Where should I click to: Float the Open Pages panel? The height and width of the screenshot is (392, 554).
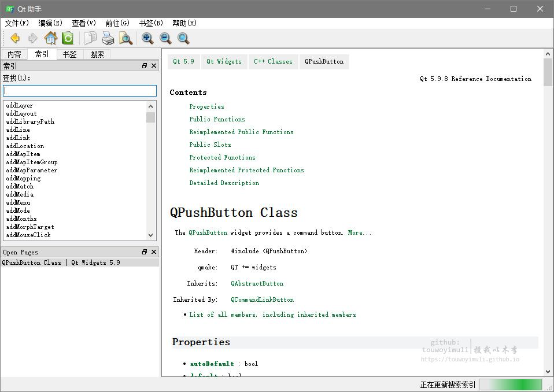(145, 252)
